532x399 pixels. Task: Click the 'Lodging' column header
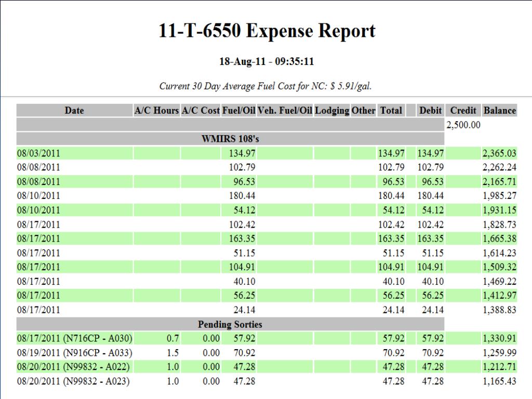click(332, 110)
